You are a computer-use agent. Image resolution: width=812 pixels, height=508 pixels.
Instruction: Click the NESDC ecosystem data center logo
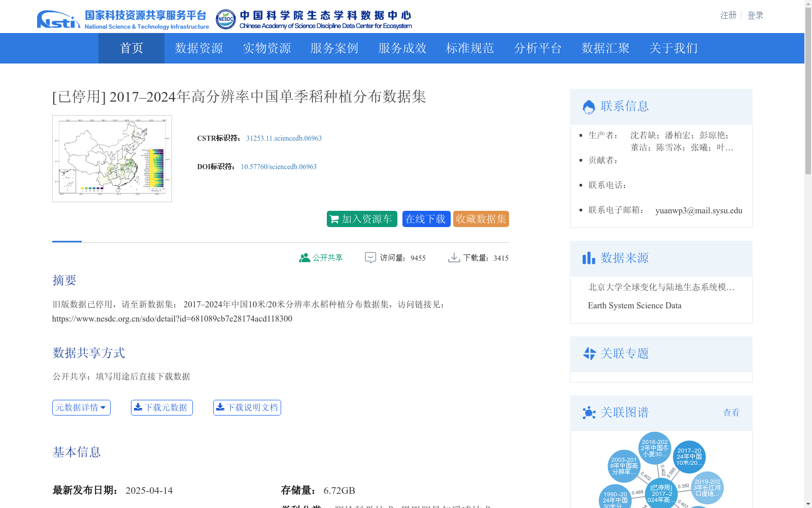pos(314,19)
